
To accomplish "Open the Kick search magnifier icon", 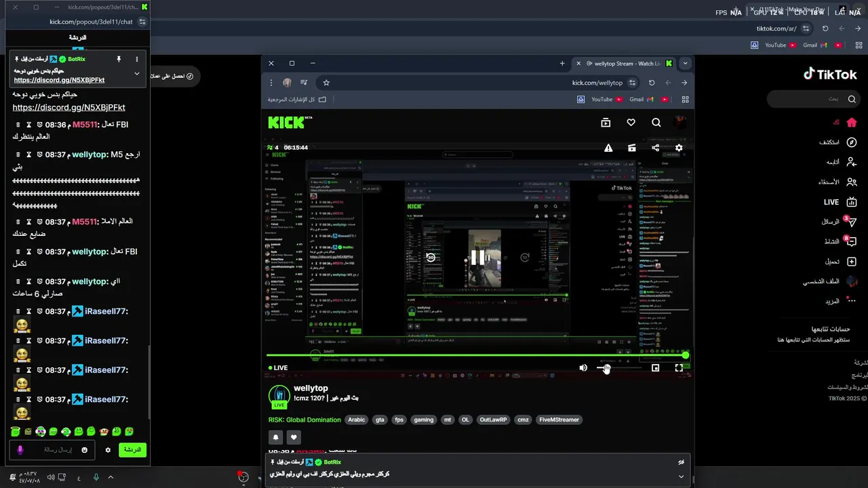I will (x=656, y=123).
